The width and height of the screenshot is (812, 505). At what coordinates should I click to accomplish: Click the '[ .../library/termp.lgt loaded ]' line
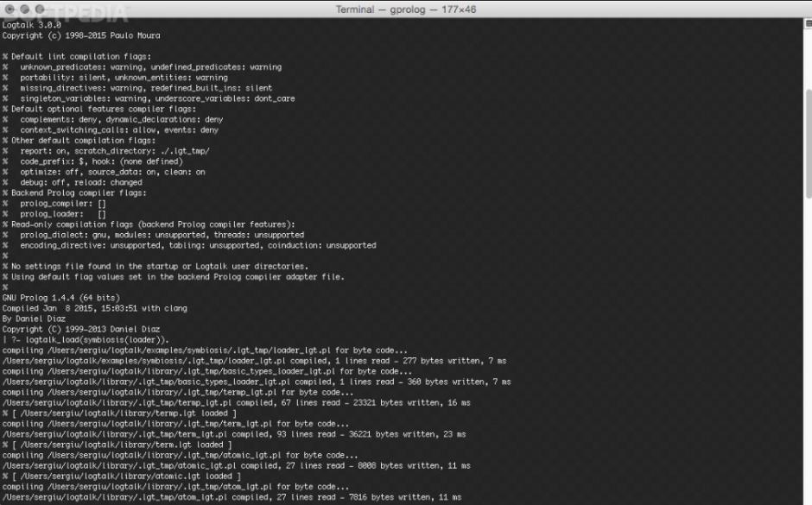(x=119, y=413)
